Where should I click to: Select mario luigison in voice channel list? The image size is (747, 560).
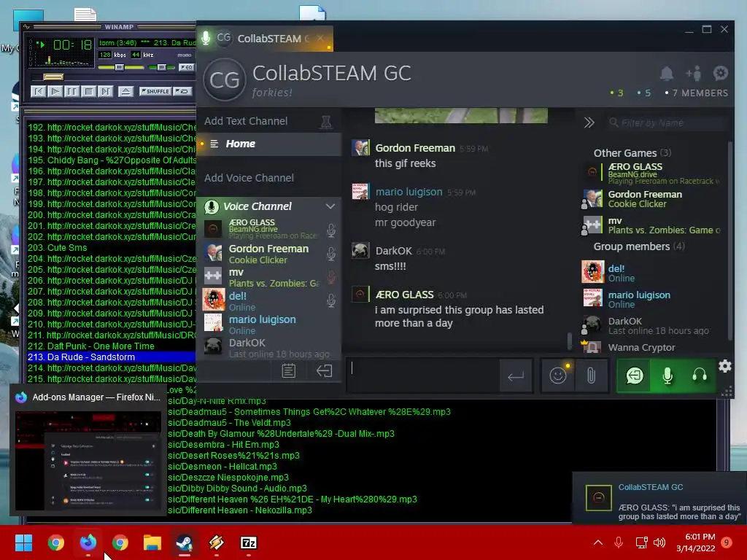[269, 324]
